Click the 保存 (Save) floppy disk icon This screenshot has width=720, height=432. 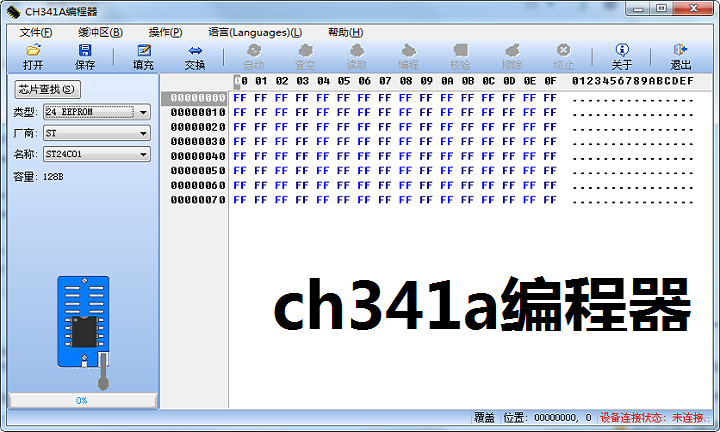click(x=85, y=50)
